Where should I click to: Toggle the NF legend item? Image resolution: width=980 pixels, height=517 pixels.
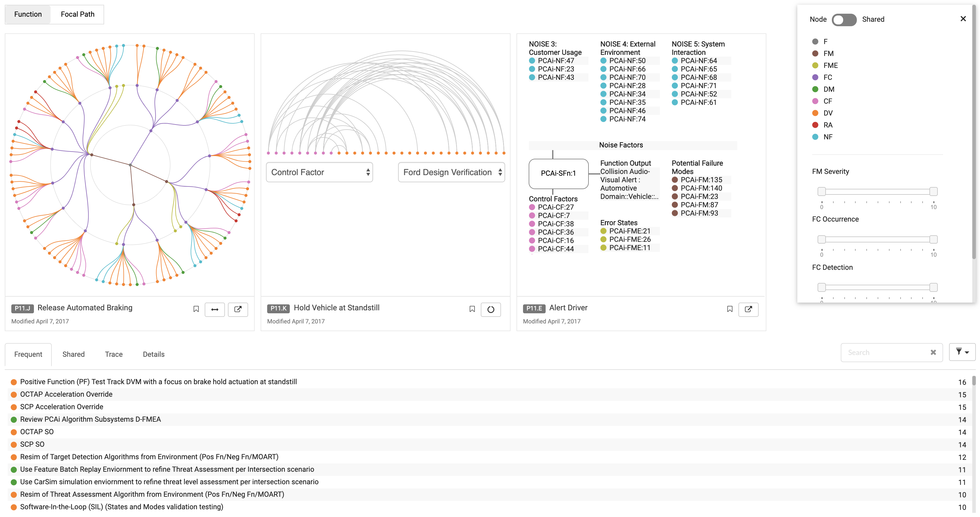point(827,137)
